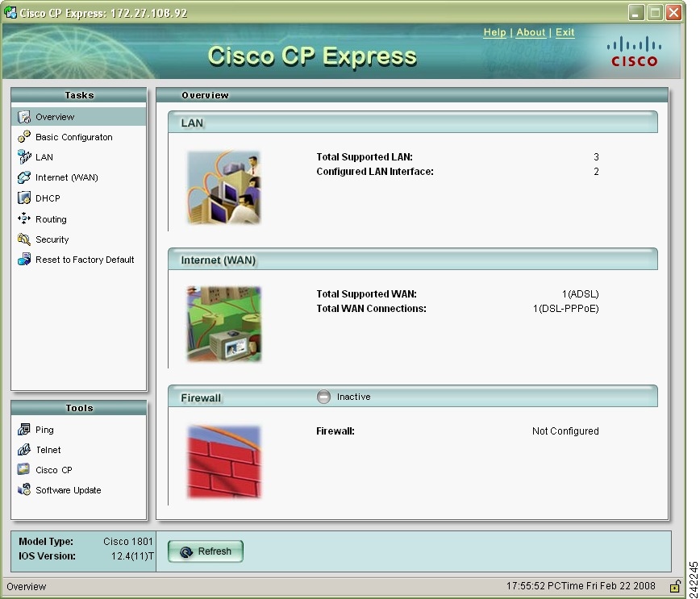Click the 'Not Configured' firewall value

pyautogui.click(x=565, y=431)
